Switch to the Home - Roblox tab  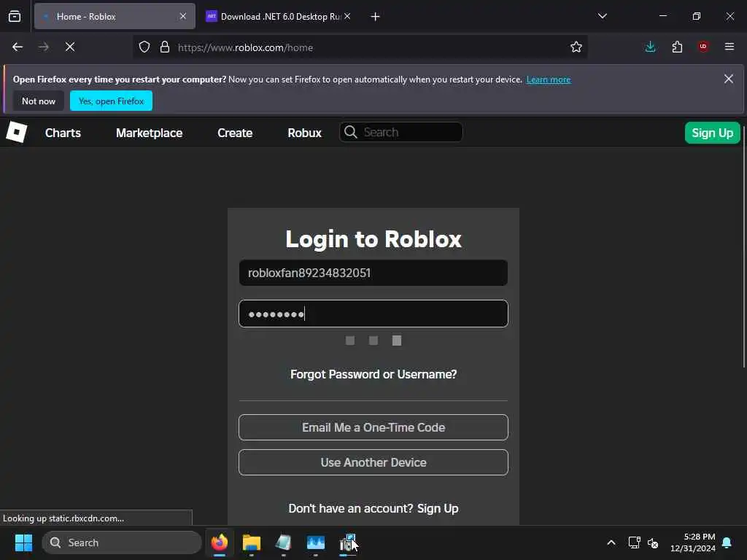coord(115,16)
